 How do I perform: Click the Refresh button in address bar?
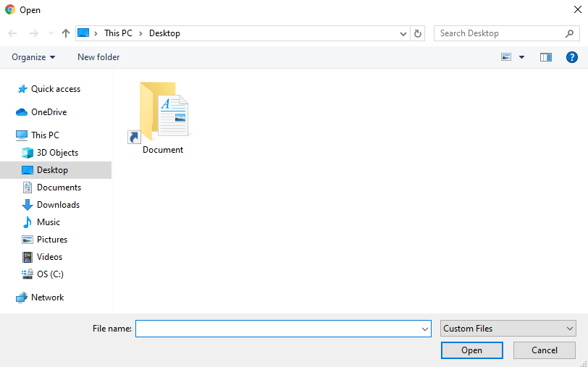click(x=418, y=33)
